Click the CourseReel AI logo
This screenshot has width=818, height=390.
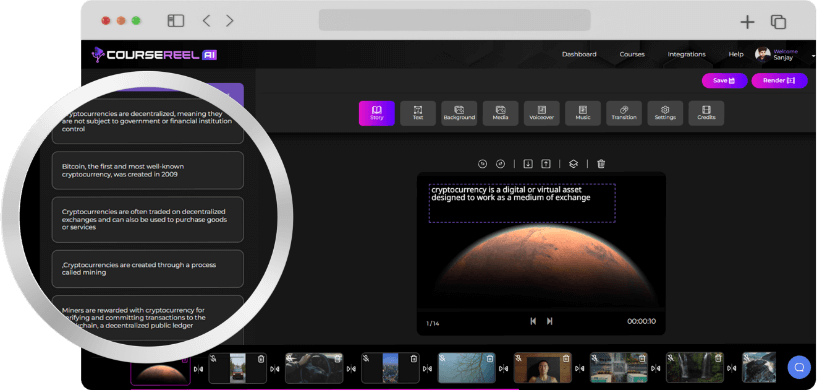pos(154,54)
